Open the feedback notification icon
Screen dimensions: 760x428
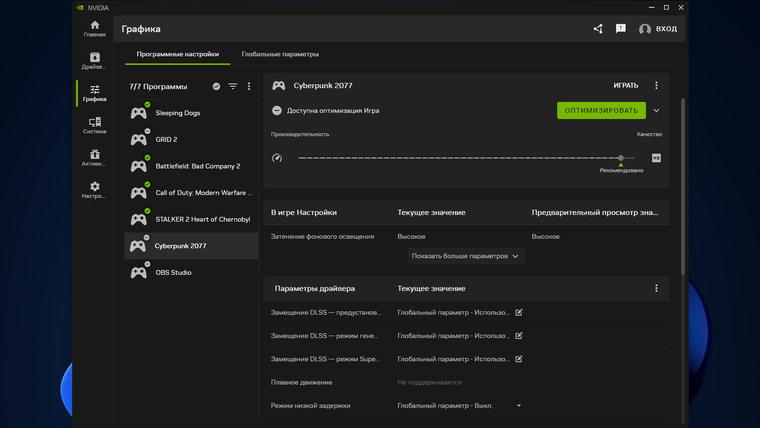621,29
